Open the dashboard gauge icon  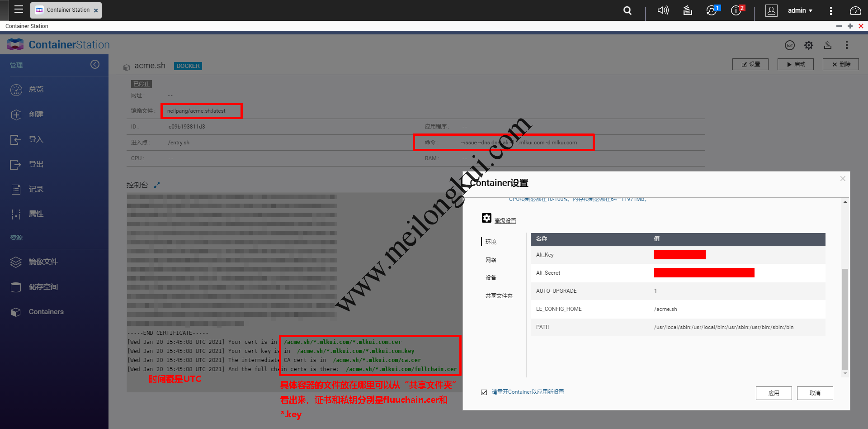(855, 10)
